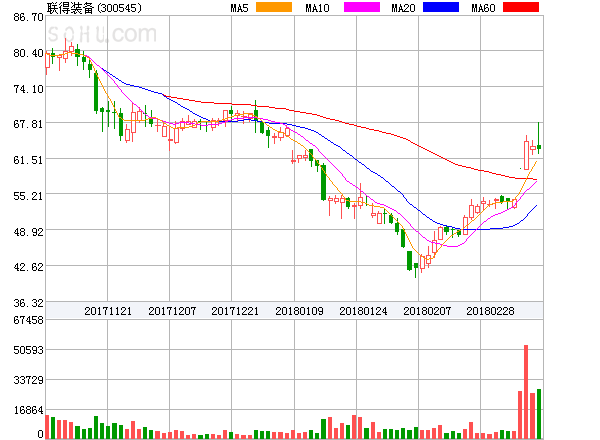Click the 67458 volume axis label

point(28,320)
